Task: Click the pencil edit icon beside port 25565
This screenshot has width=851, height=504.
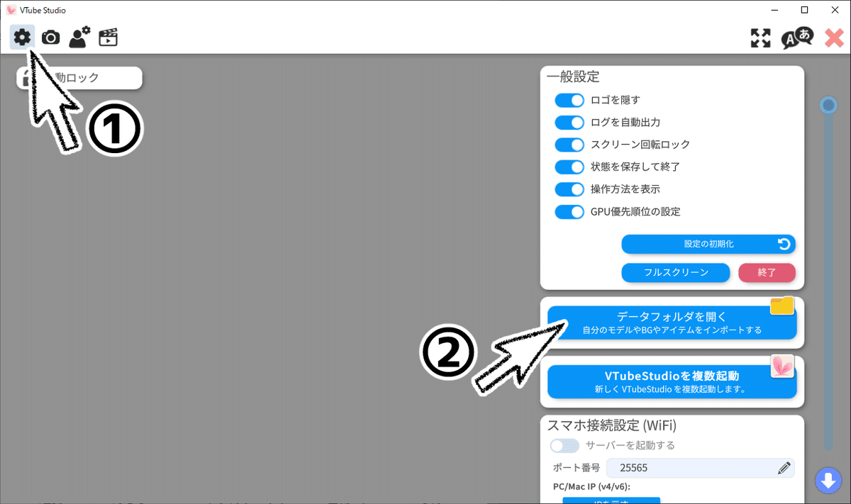Action: pyautogui.click(x=784, y=468)
